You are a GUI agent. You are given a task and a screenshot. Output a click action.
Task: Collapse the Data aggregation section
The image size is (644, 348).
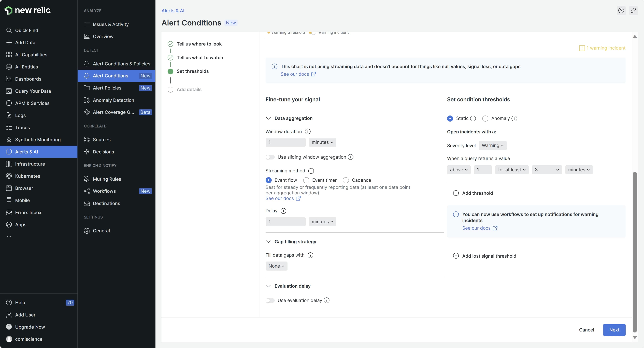click(x=268, y=118)
